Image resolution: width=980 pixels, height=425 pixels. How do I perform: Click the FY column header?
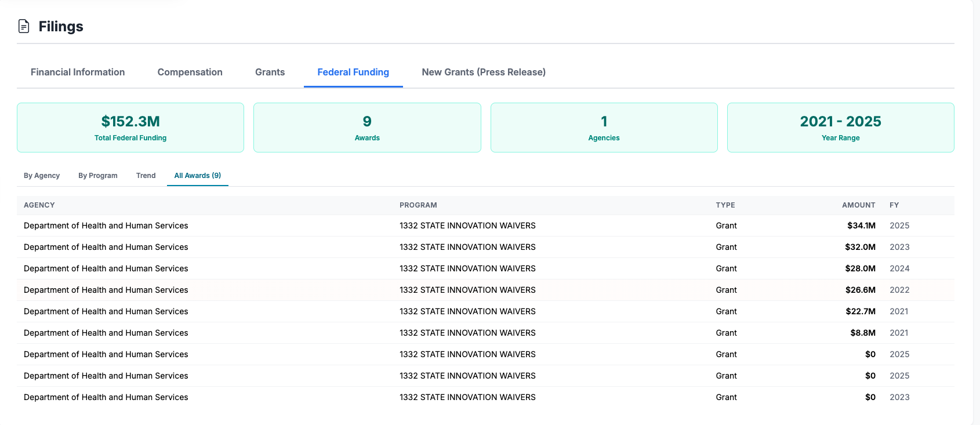(894, 205)
